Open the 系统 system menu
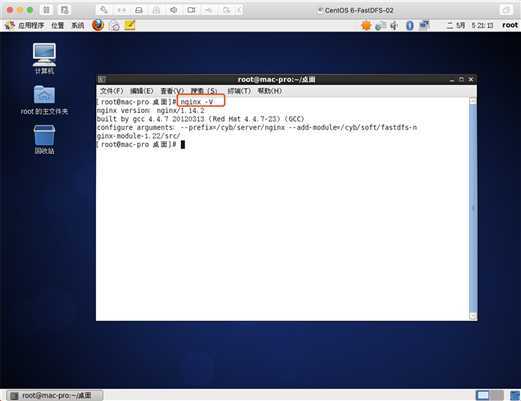This screenshot has height=401, width=521. 78,25
